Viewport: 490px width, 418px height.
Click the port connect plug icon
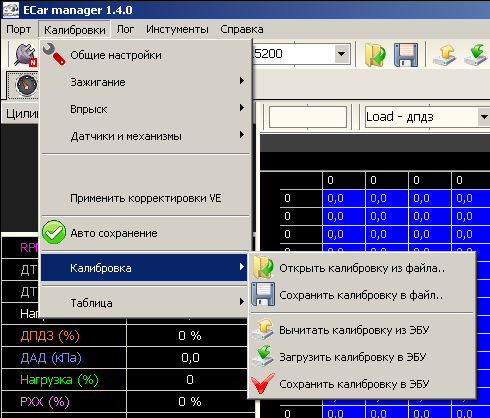pyautogui.click(x=25, y=55)
